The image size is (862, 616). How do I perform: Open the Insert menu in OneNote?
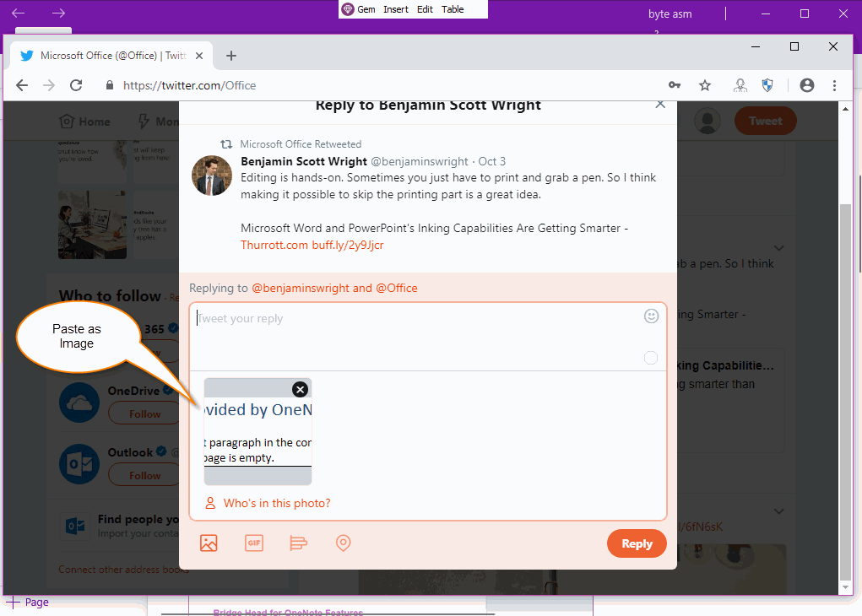point(396,9)
